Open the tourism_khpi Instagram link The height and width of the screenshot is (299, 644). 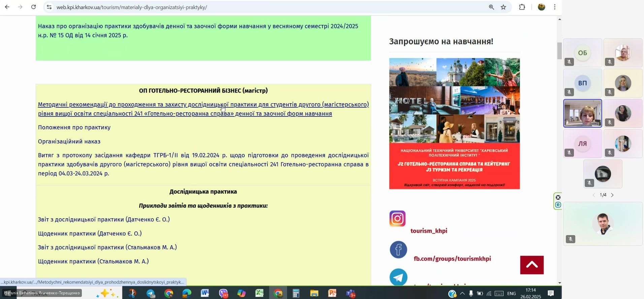[429, 231]
